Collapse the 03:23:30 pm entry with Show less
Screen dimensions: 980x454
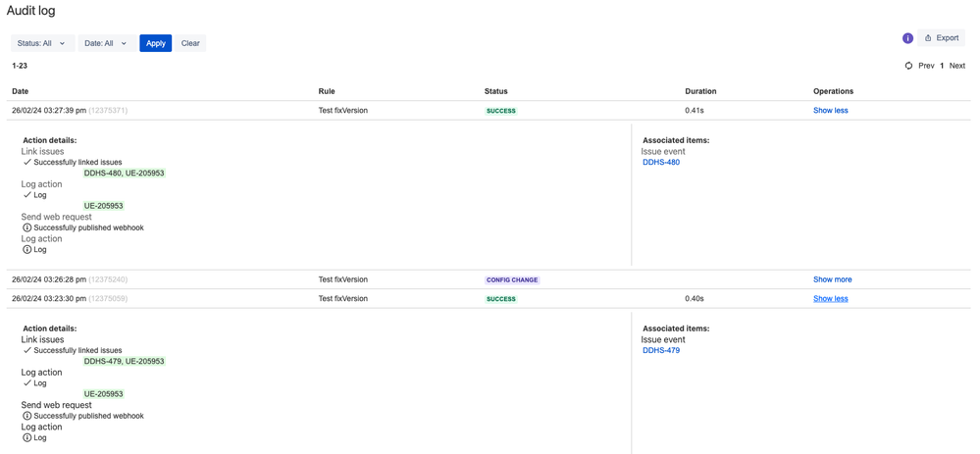(x=830, y=298)
